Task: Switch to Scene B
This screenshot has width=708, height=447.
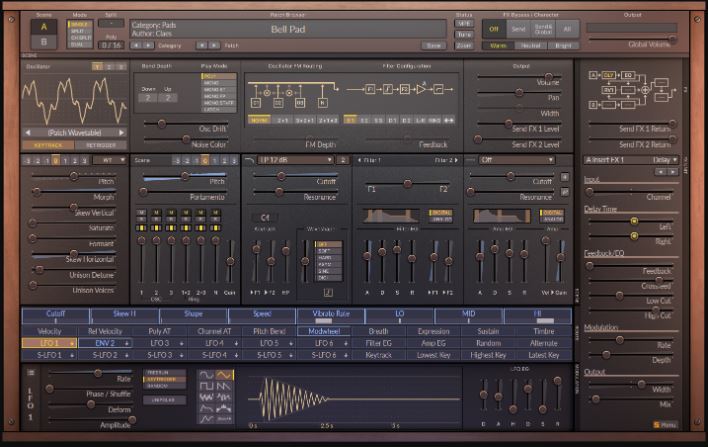Action: click(44, 42)
